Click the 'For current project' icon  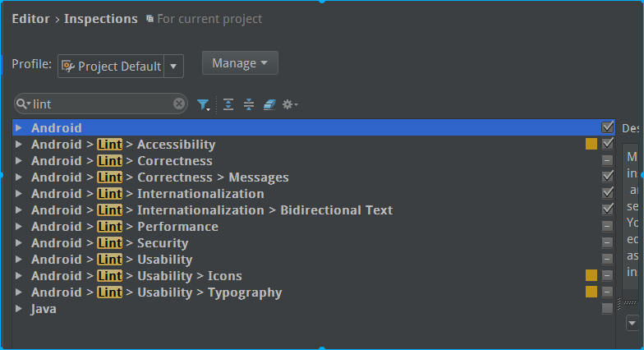pyautogui.click(x=149, y=18)
